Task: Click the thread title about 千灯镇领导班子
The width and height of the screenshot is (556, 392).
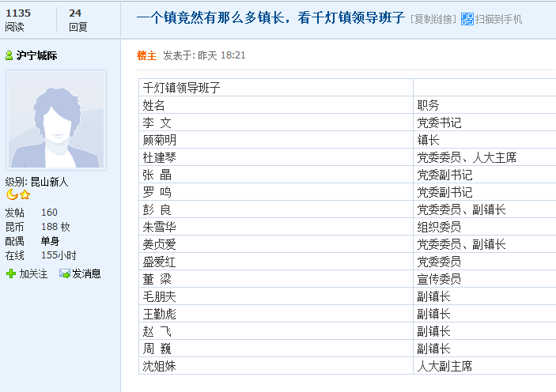Action: click(270, 18)
